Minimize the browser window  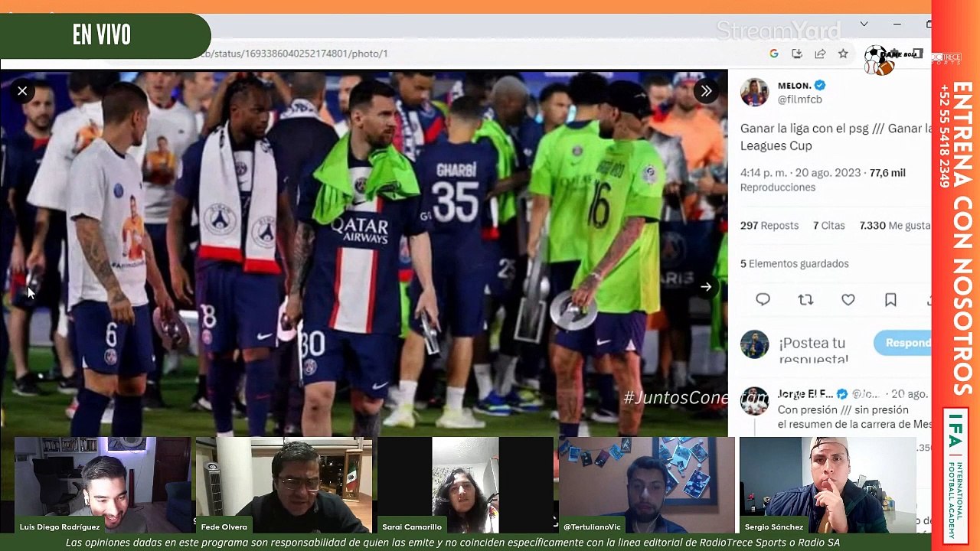[897, 24]
